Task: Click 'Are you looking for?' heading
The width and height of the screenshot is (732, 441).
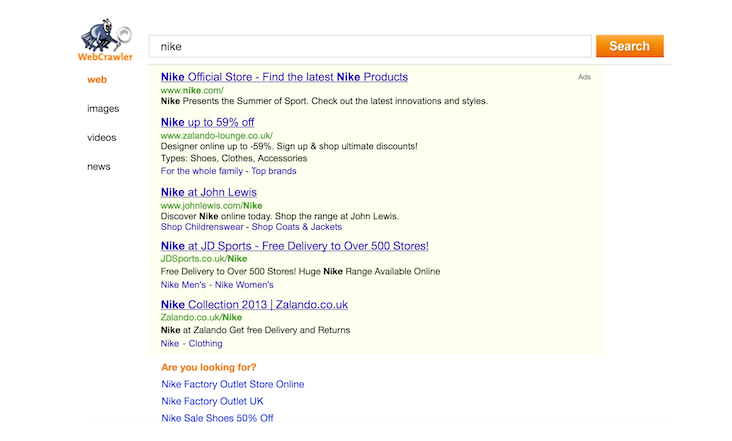Action: [x=209, y=367]
